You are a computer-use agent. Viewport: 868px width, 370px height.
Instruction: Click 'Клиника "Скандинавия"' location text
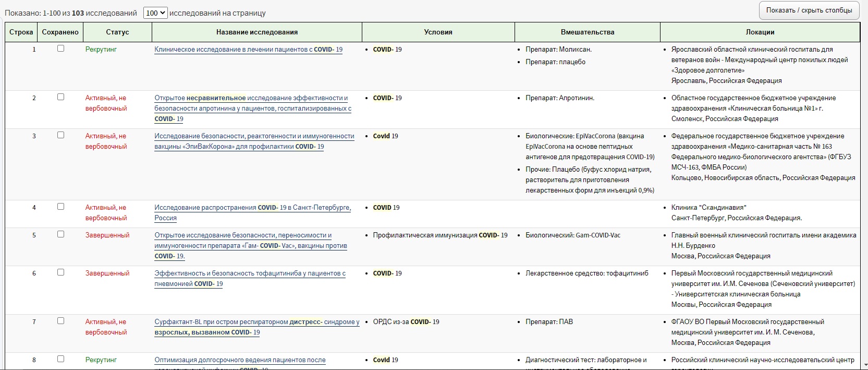pos(709,208)
